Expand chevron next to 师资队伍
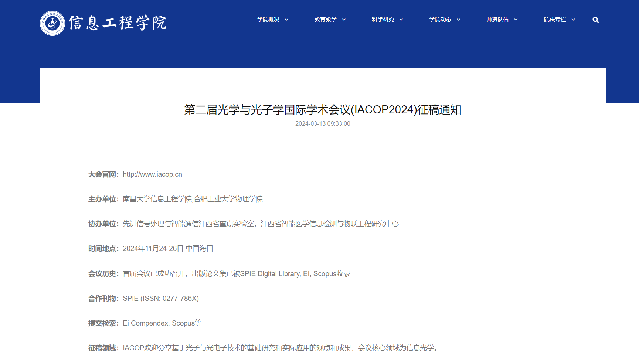This screenshot has width=639, height=364. click(516, 20)
